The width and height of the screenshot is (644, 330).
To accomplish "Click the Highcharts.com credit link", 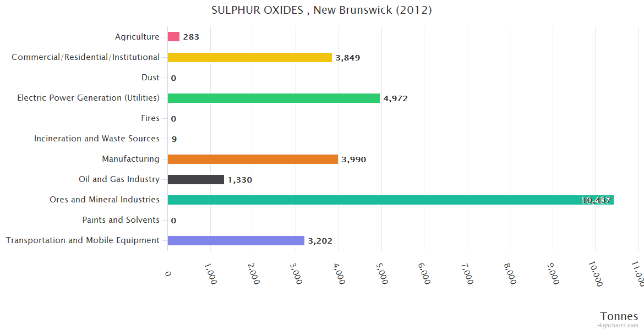I will click(618, 325).
